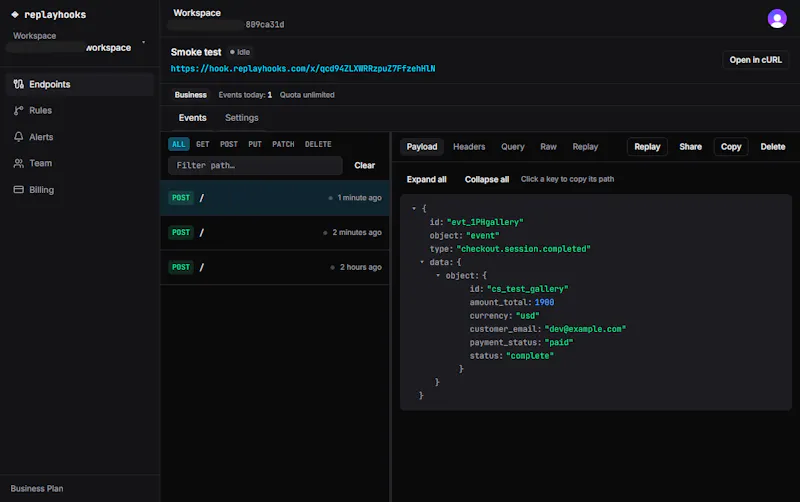Screen dimensions: 800x502
Task: Click the Smoke test endpoint title
Action: [196, 52]
